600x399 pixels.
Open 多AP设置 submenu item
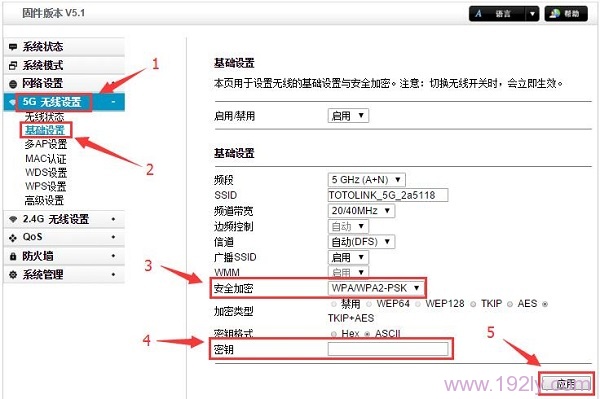pyautogui.click(x=46, y=144)
